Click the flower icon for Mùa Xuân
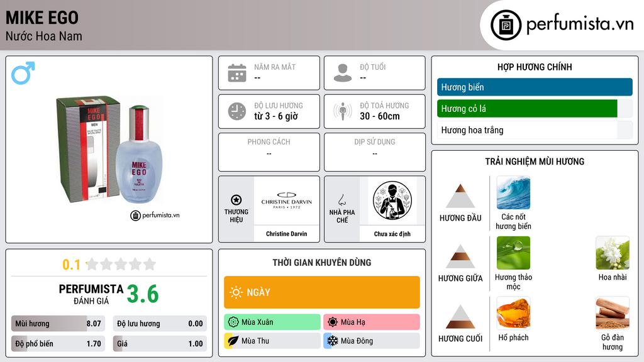The width and height of the screenshot is (644, 362). [233, 322]
